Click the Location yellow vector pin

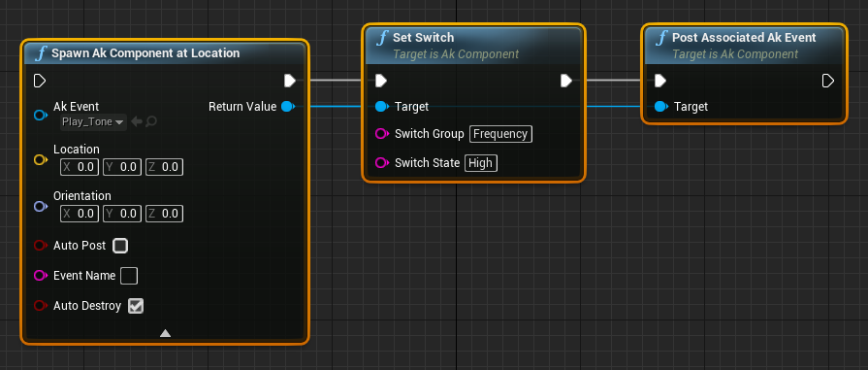tap(41, 160)
